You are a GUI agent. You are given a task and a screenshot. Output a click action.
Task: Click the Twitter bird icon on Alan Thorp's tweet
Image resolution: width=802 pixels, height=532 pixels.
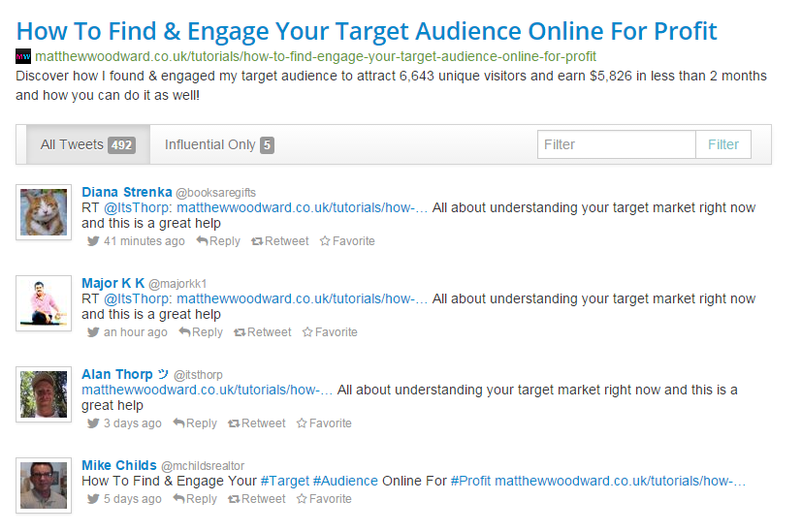pyautogui.click(x=92, y=423)
